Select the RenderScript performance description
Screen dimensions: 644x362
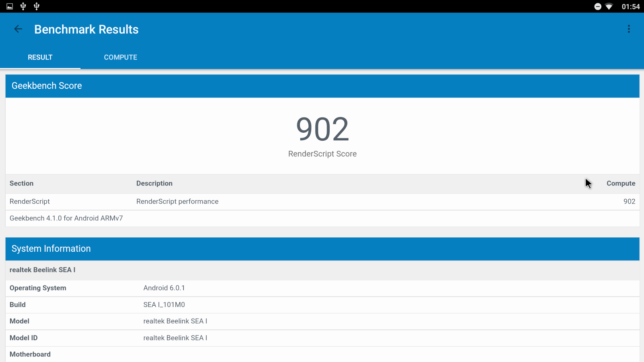(x=177, y=202)
